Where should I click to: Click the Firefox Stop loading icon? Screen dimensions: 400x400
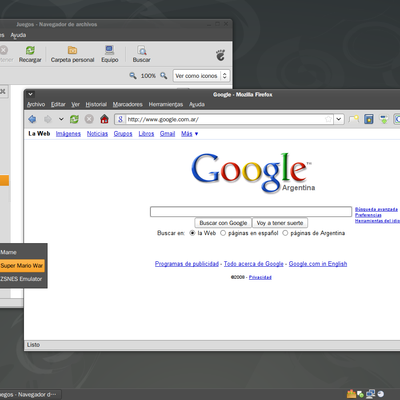tap(89, 119)
